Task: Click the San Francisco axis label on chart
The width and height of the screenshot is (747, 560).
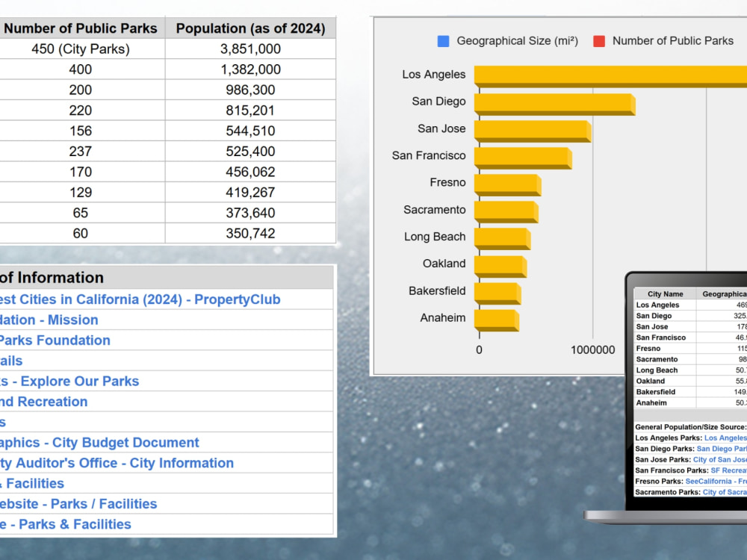Action: (x=429, y=156)
